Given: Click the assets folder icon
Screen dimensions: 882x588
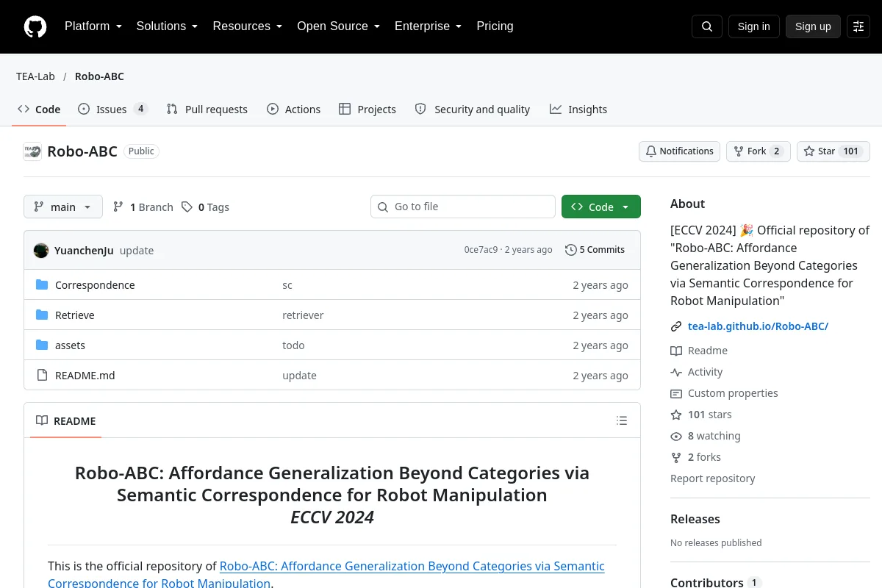Looking at the screenshot, I should [x=42, y=345].
